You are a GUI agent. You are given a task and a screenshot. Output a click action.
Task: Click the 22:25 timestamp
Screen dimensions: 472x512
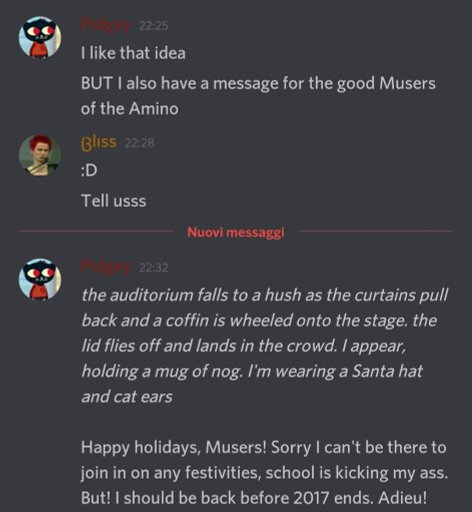click(x=153, y=26)
